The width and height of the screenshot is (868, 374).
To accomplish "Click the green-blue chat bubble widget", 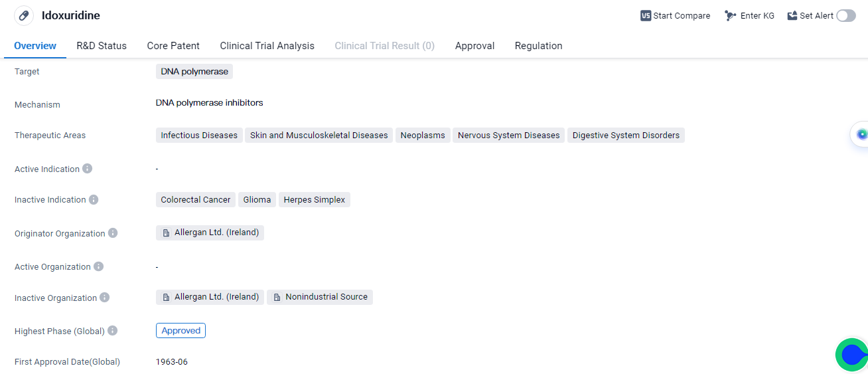I will (851, 355).
